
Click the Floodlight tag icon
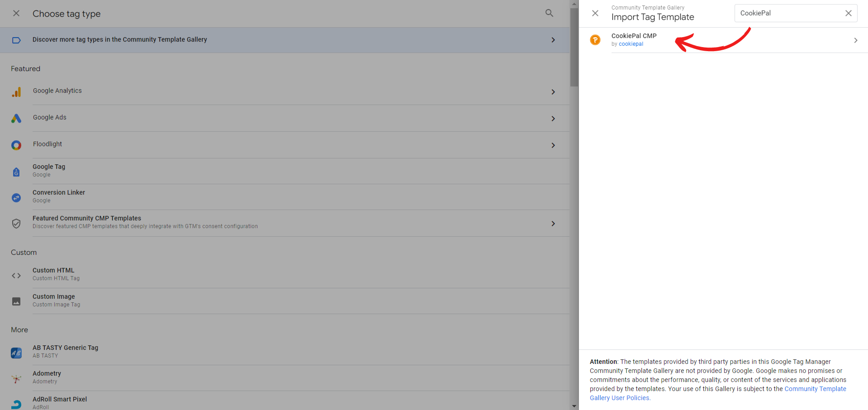click(x=16, y=145)
